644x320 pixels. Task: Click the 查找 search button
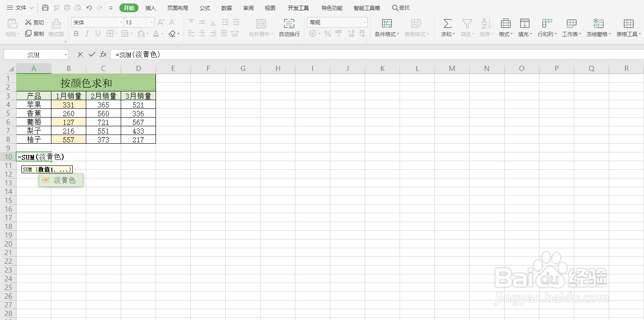coord(400,8)
